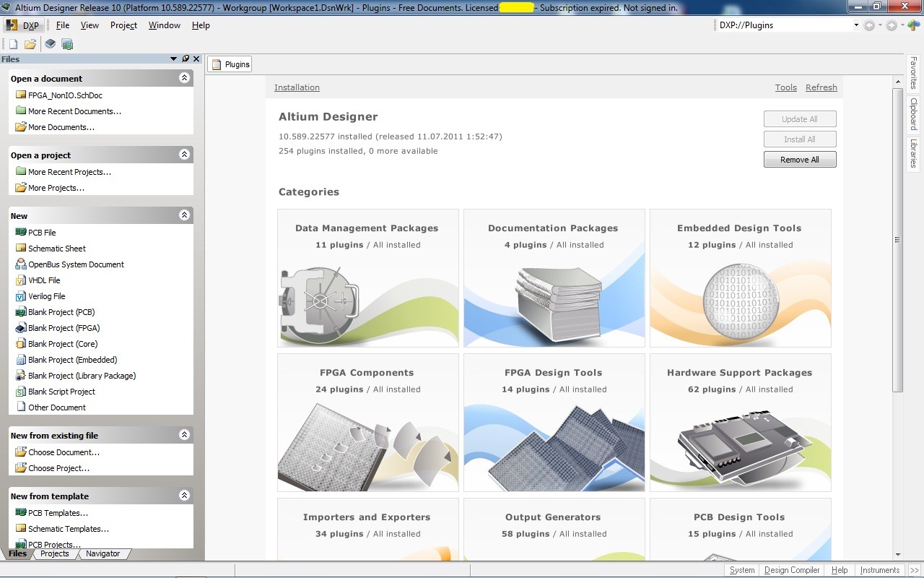Open PCB Templates
The height and width of the screenshot is (578, 924).
coord(52,513)
